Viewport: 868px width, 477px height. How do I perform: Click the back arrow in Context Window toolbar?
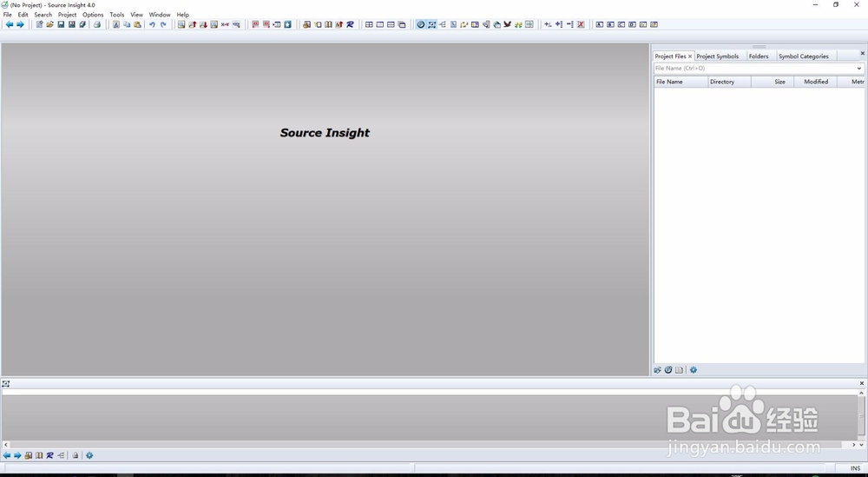click(7, 455)
